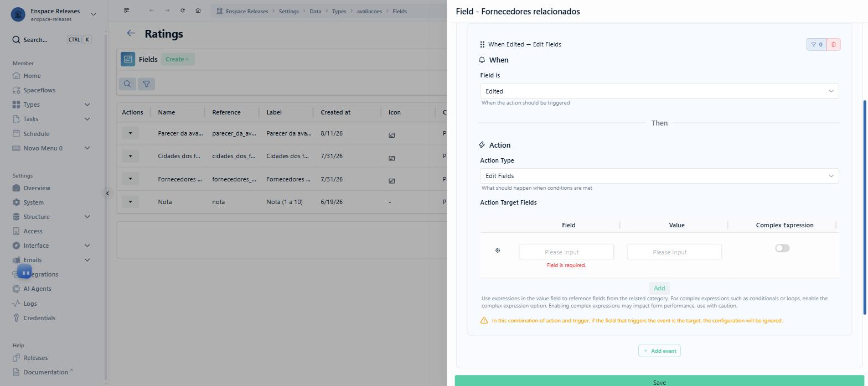Click the Nota (1 a 10) label cell

[285, 202]
